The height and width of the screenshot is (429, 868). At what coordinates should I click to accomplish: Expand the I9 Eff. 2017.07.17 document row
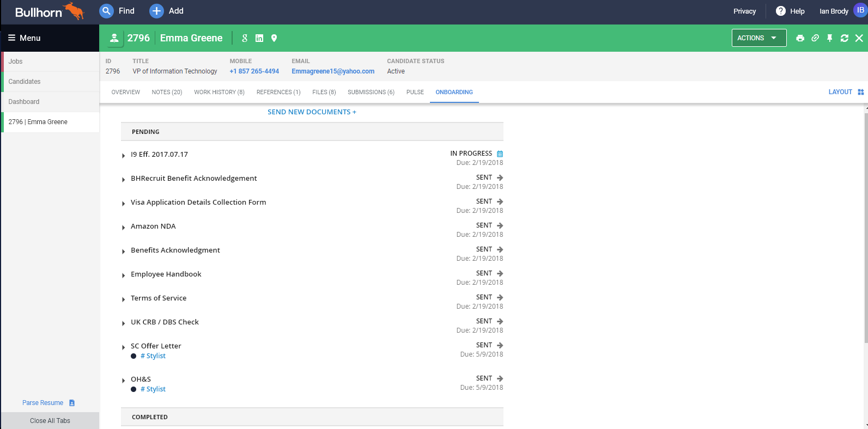124,156
